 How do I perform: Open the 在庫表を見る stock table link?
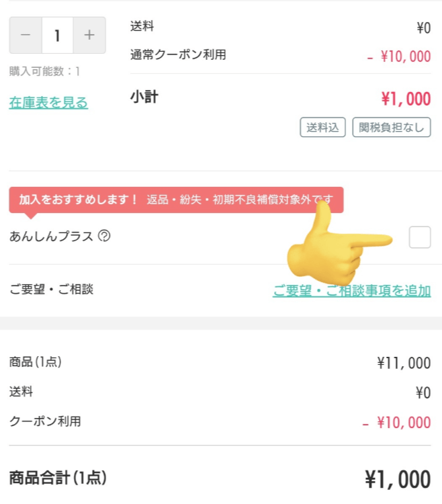tap(48, 103)
